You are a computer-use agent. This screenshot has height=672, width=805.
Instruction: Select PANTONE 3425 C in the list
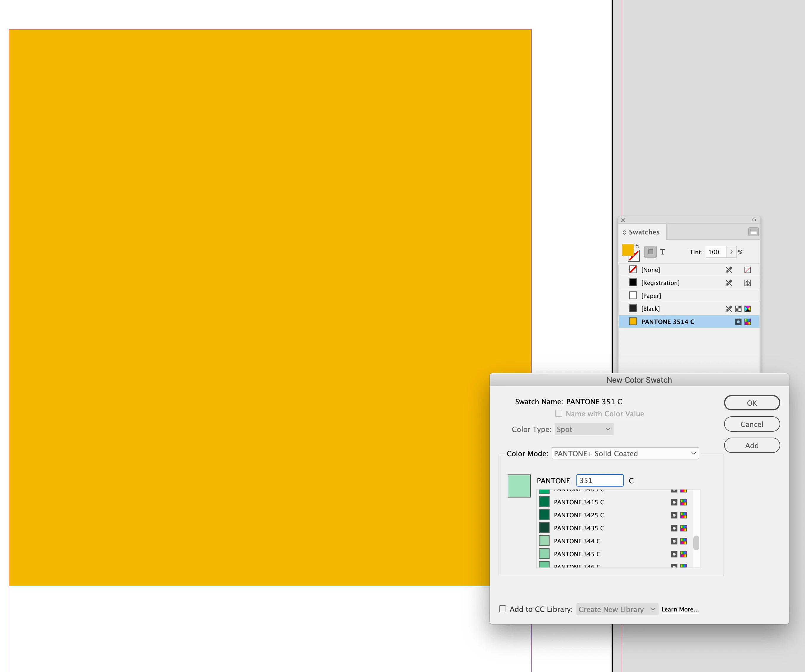tap(579, 515)
